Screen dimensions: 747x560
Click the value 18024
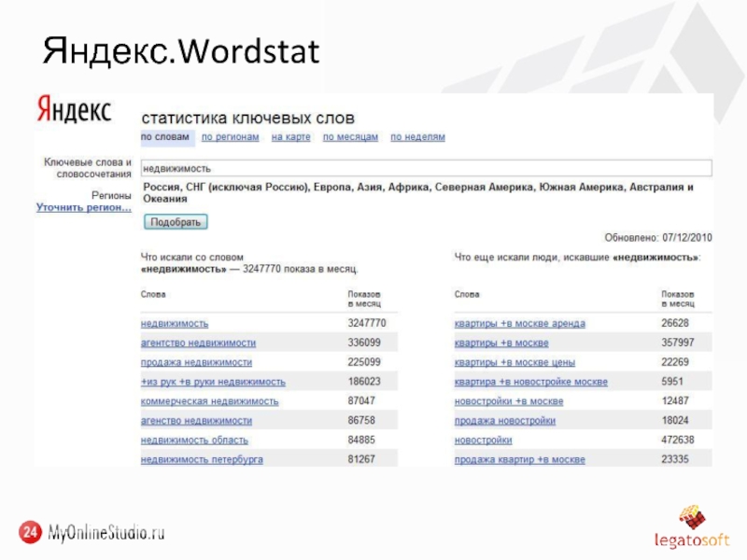pos(675,421)
